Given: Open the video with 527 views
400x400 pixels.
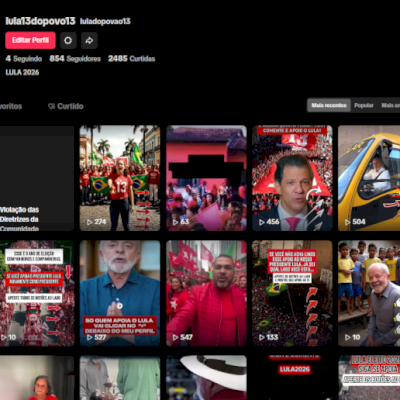Looking at the screenshot, I should (120, 293).
